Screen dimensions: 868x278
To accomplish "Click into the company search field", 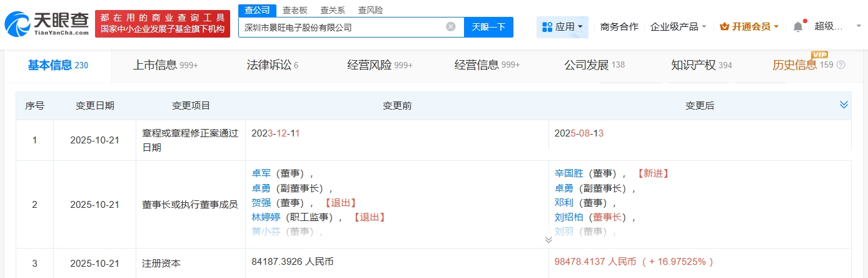I will (x=341, y=27).
